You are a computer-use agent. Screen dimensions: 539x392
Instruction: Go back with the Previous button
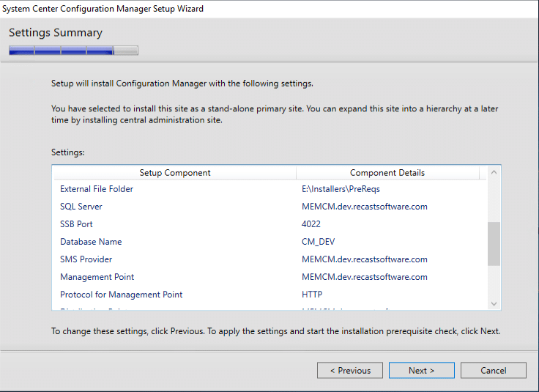[349, 371]
